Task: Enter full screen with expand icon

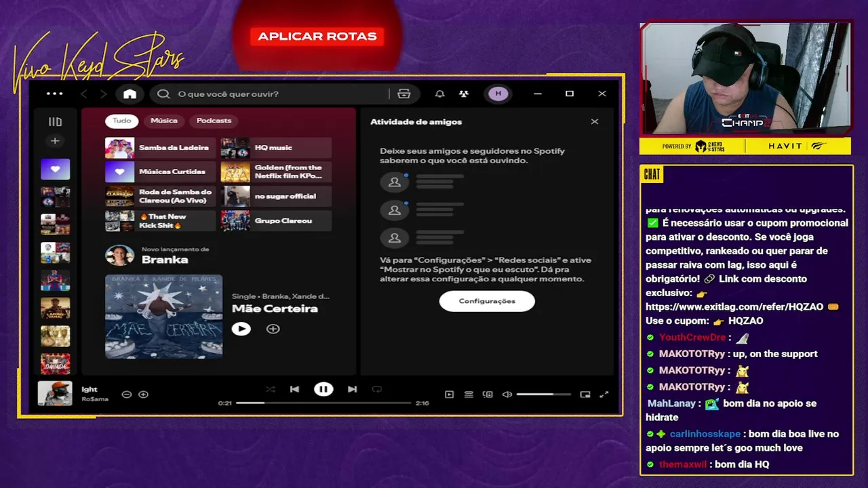Action: click(604, 394)
